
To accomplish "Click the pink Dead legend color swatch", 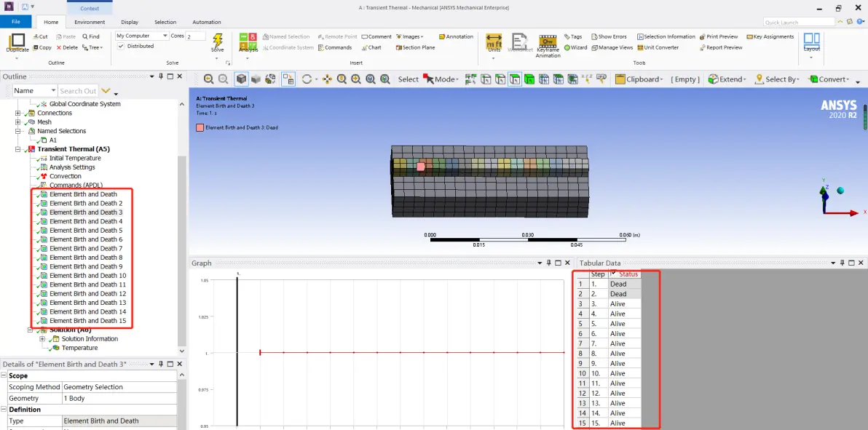I will (x=200, y=127).
